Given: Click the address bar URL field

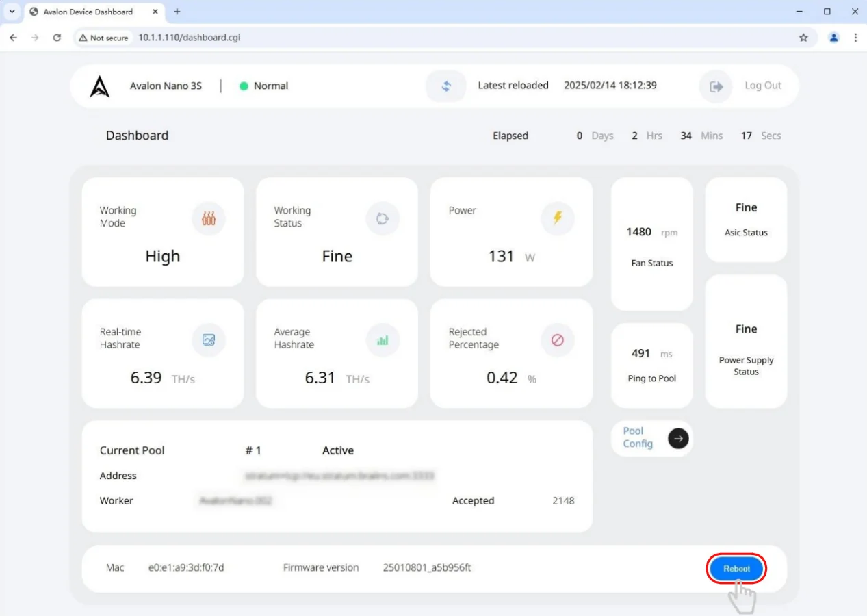Looking at the screenshot, I should [411, 38].
